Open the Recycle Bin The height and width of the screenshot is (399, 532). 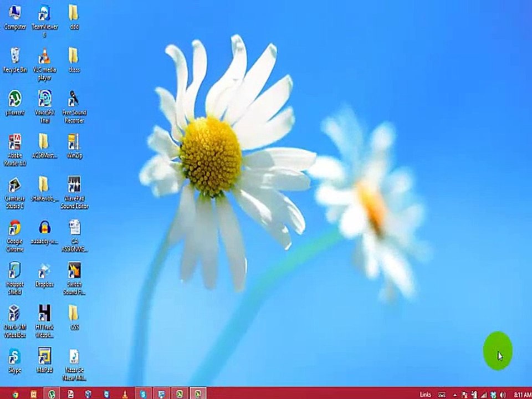click(x=14, y=60)
